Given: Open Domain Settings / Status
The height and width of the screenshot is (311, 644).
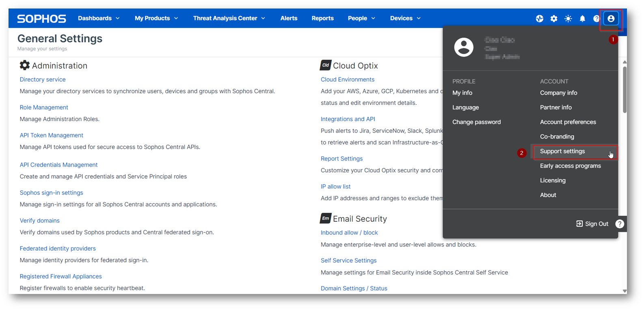Looking at the screenshot, I should pos(354,288).
